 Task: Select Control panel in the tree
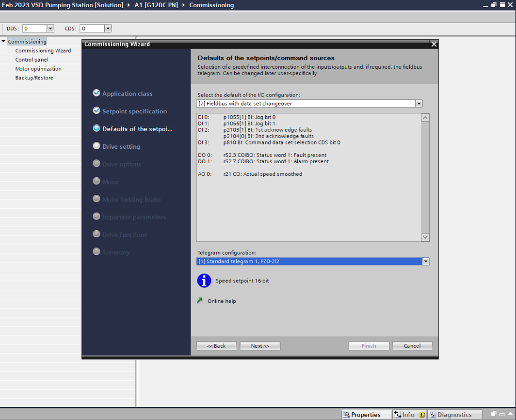coord(32,60)
